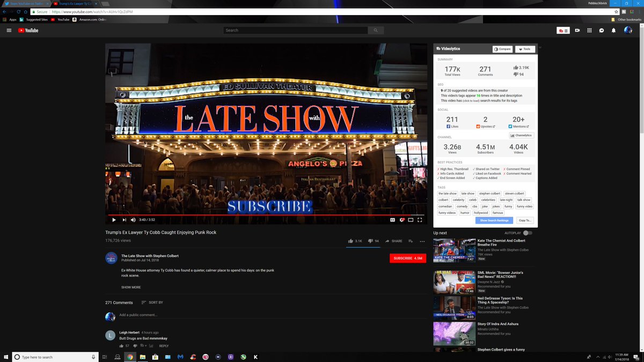Open the Apps bookmarks shortcut

tap(9, 19)
